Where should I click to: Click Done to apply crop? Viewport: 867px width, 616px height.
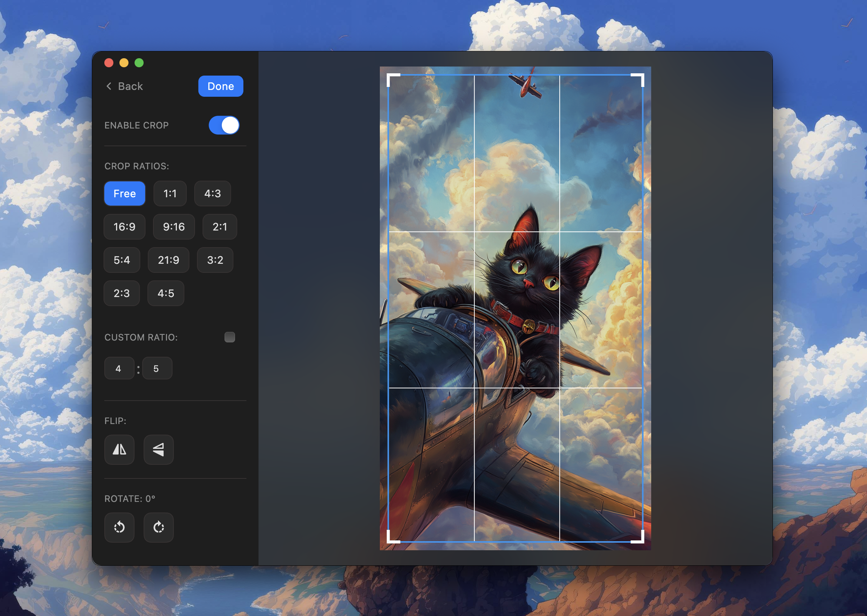point(221,86)
